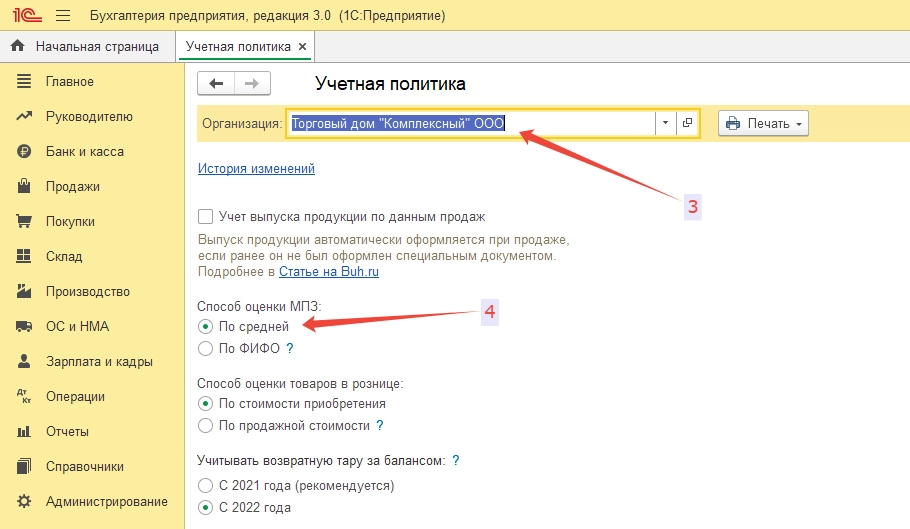Screen dimensions: 910x529
Task: Click the ОС и НМА truck icon
Action: tap(24, 327)
